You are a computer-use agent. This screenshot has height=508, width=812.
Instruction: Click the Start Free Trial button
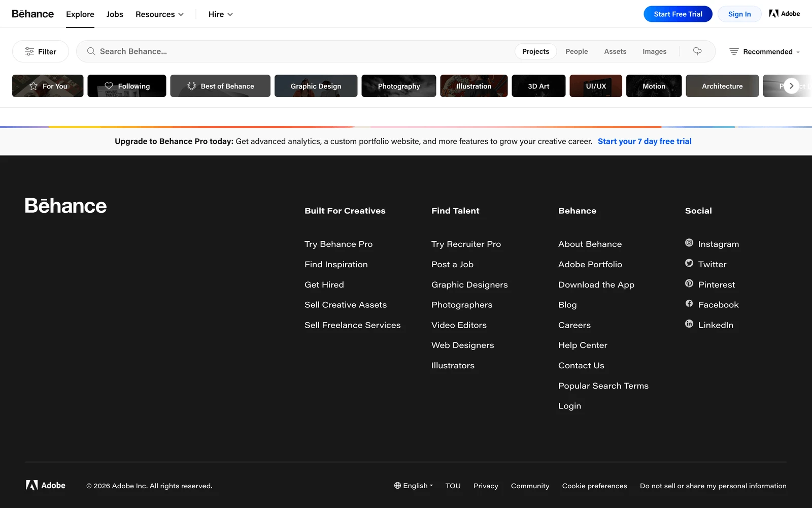[x=678, y=14]
